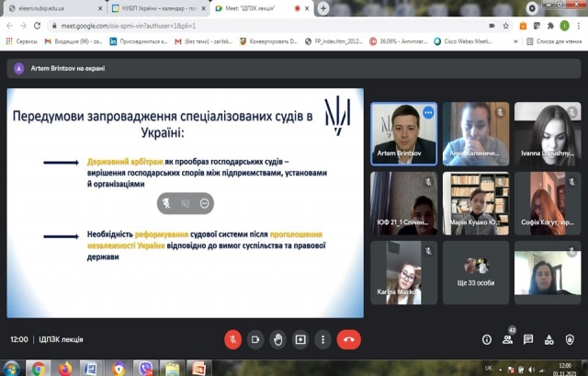Image resolution: width=588 pixels, height=376 pixels.
Task: Click the Present now screen share icon
Action: [300, 339]
